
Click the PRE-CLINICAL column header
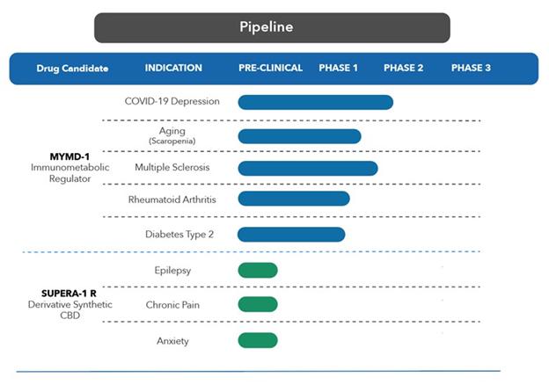(x=270, y=68)
